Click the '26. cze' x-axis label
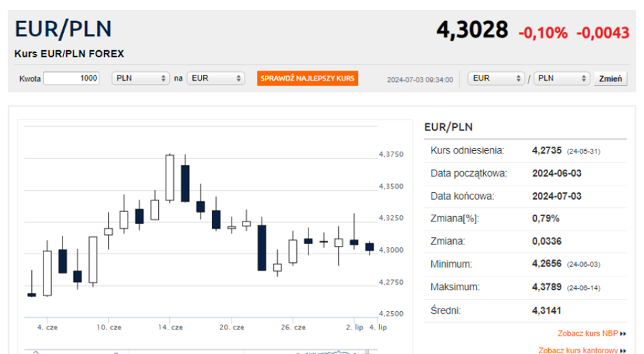644x354 pixels. pos(293,328)
